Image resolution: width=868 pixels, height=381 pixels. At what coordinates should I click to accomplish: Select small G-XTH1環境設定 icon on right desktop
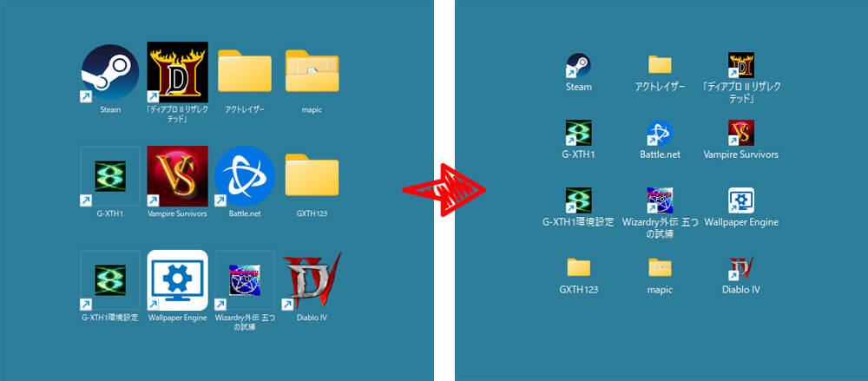click(x=578, y=200)
